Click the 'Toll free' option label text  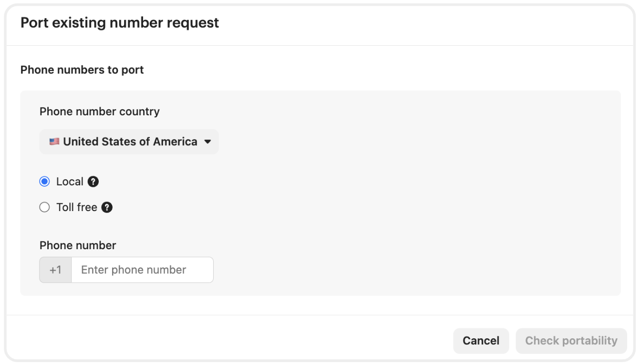[x=76, y=207]
